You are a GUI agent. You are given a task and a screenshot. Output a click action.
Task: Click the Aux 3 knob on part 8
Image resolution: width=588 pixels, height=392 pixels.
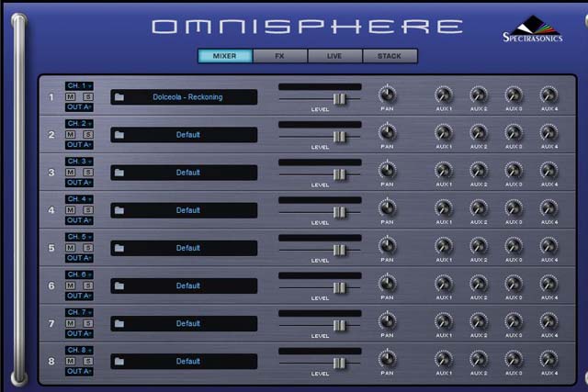pos(514,358)
